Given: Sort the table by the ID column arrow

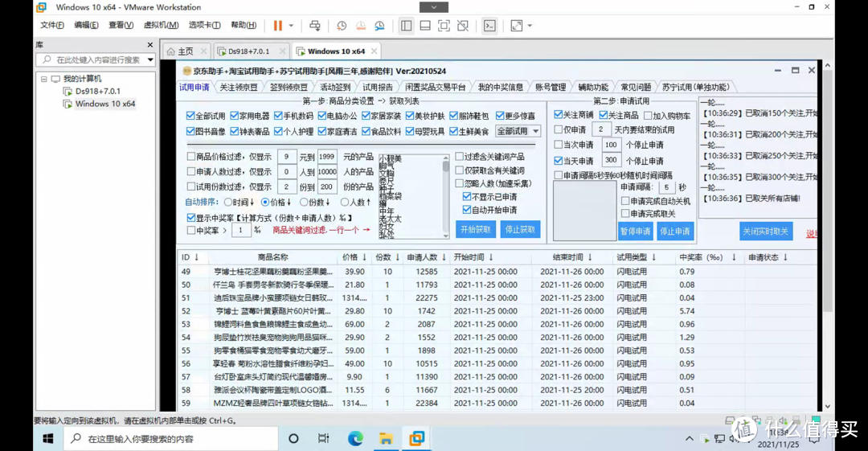Looking at the screenshot, I should pyautogui.click(x=197, y=257).
